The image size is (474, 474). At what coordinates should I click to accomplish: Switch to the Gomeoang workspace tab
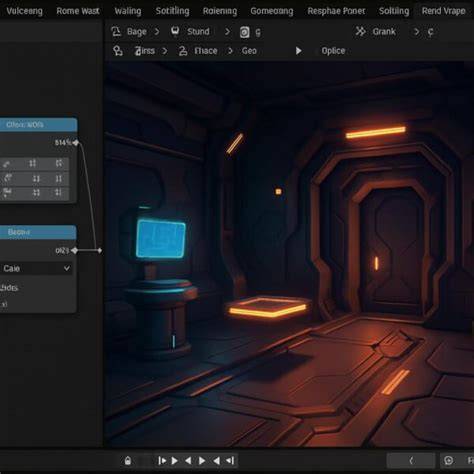(x=272, y=11)
